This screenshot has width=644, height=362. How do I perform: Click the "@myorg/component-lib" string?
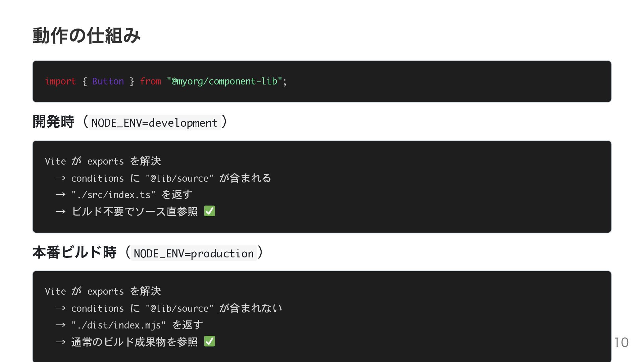pos(224,81)
